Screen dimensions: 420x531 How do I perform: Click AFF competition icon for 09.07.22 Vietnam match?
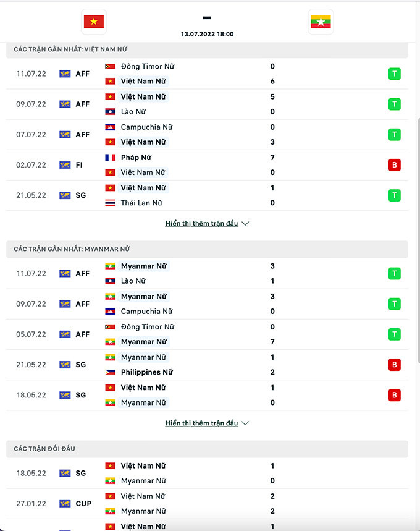tap(65, 104)
